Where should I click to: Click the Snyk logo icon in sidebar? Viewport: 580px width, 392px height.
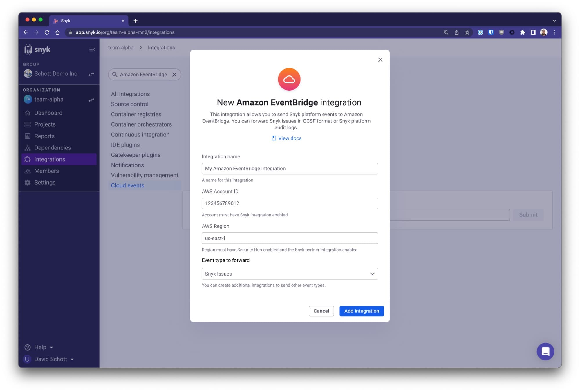[29, 49]
